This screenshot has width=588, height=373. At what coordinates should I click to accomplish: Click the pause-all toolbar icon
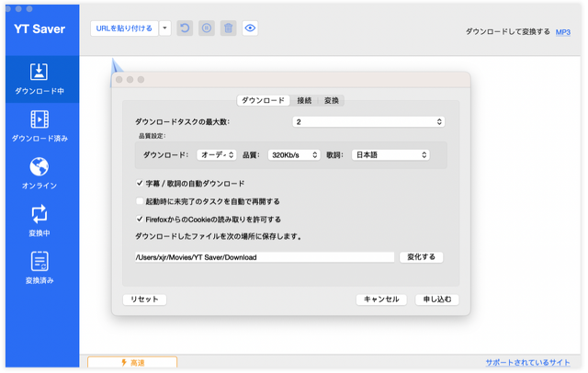[206, 28]
